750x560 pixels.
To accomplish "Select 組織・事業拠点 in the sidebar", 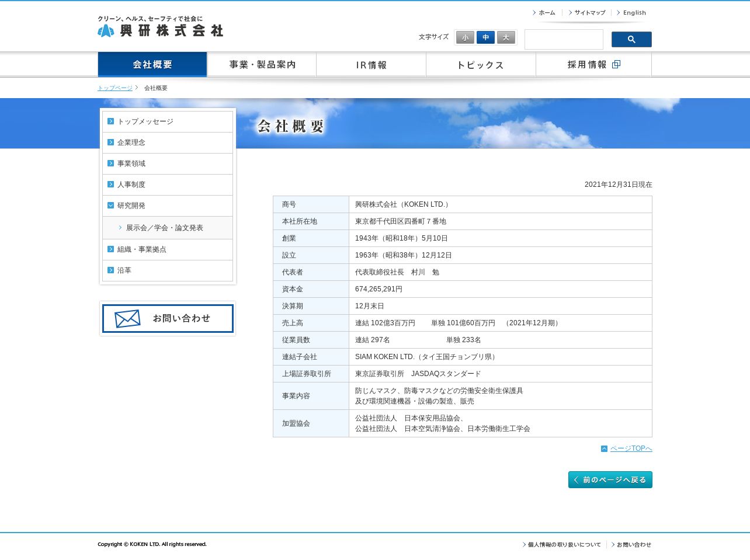I will point(168,249).
